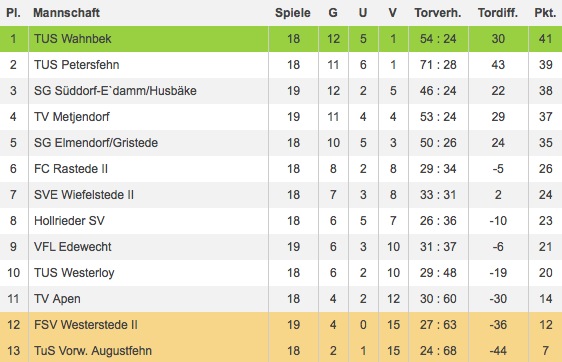Click TUS Wahnbek's 41 points cell
The height and width of the screenshot is (362, 562).
tap(546, 39)
